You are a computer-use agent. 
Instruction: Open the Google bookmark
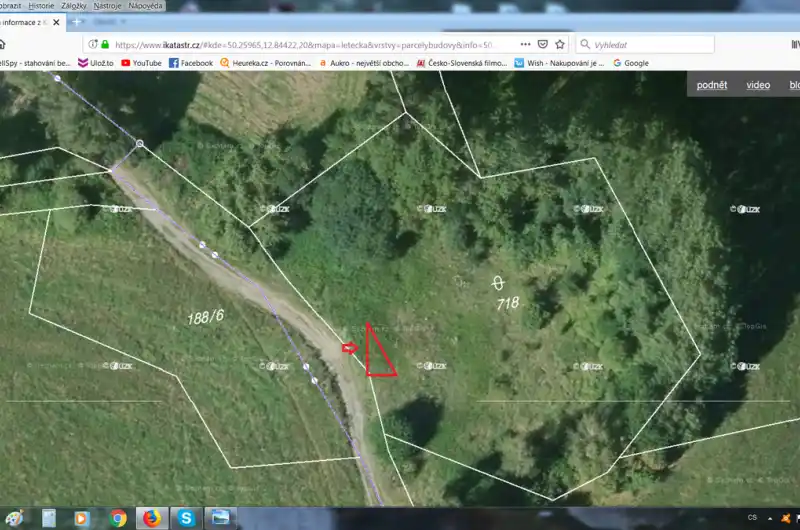click(631, 63)
